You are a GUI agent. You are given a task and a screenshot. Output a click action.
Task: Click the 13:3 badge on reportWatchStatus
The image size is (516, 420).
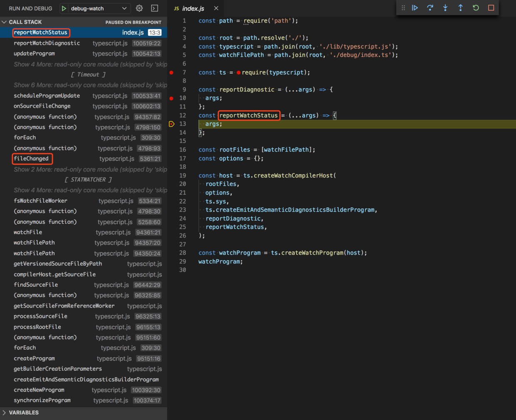click(x=154, y=32)
